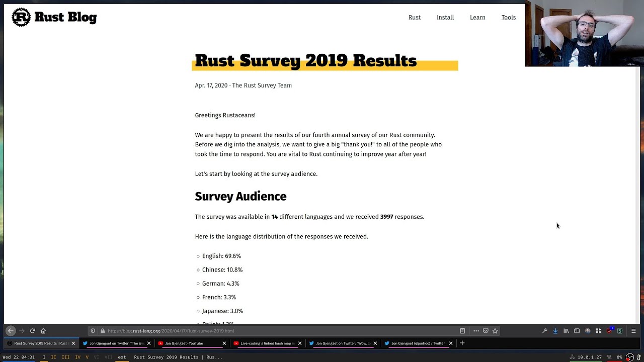The width and height of the screenshot is (644, 362).
Task: Click the 'Chinese: 10.8%' list item
Action: pyautogui.click(x=222, y=269)
